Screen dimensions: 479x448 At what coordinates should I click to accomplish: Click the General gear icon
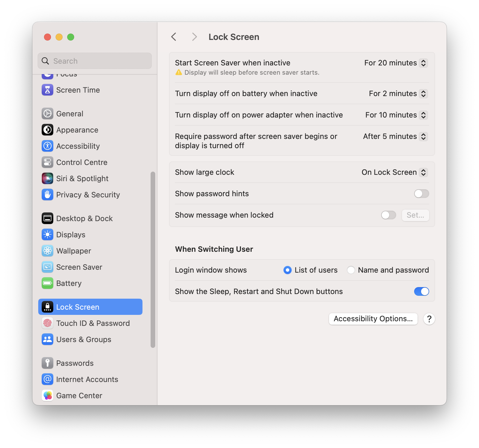click(47, 114)
